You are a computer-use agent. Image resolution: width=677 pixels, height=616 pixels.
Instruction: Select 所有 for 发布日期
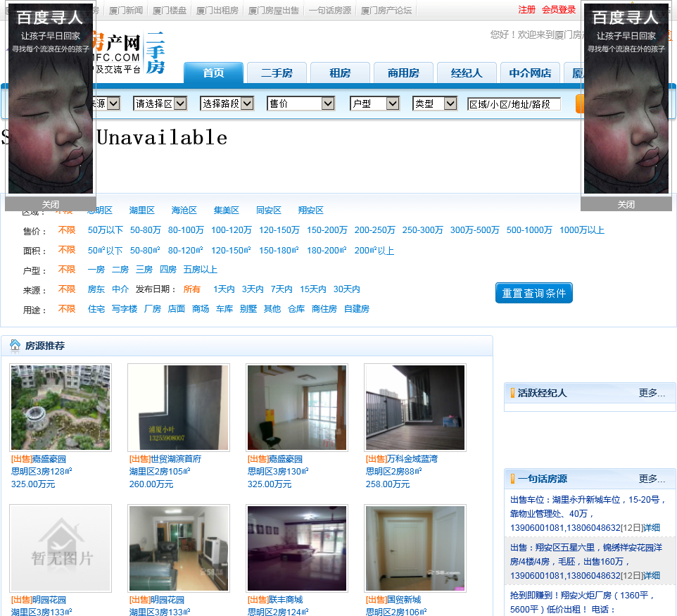point(192,289)
